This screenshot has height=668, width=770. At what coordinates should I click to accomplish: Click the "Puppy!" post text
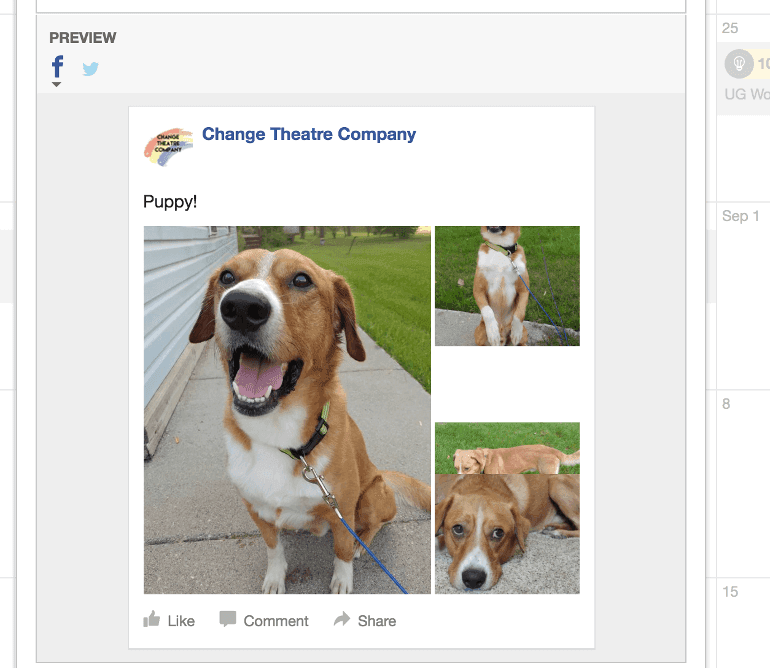pyautogui.click(x=170, y=202)
